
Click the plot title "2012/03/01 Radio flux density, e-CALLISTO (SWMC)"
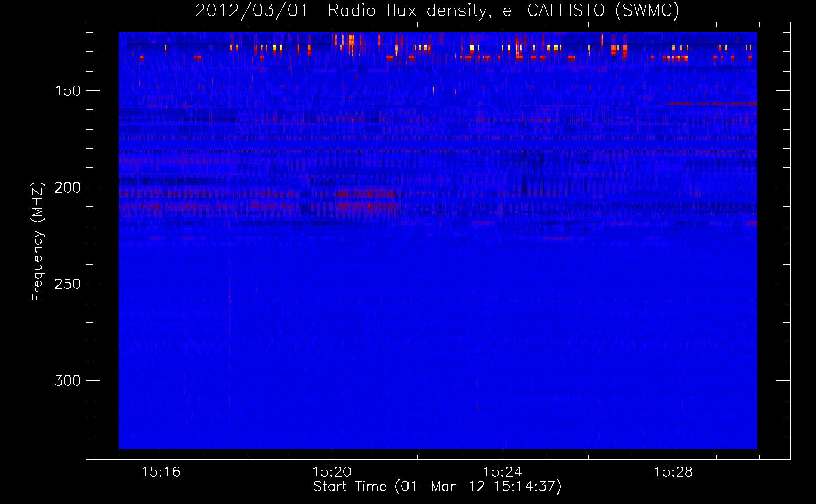pos(437,10)
